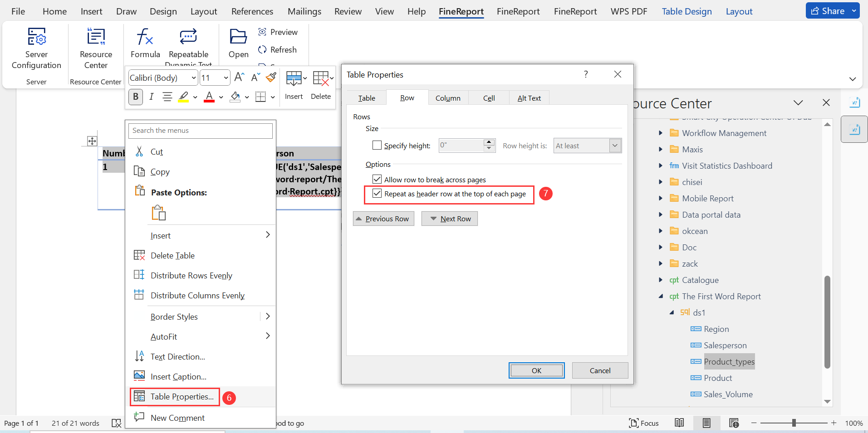Expand the Workflow Management folder
Viewport: 868px width, 433px height.
point(661,133)
